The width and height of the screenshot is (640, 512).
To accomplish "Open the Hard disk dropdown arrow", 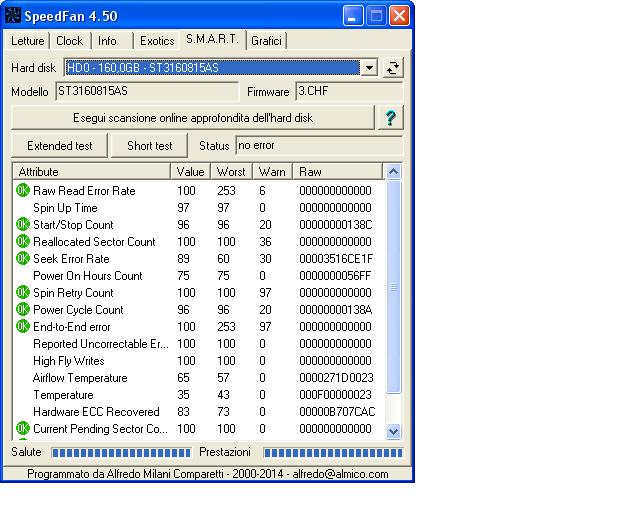I will (369, 67).
